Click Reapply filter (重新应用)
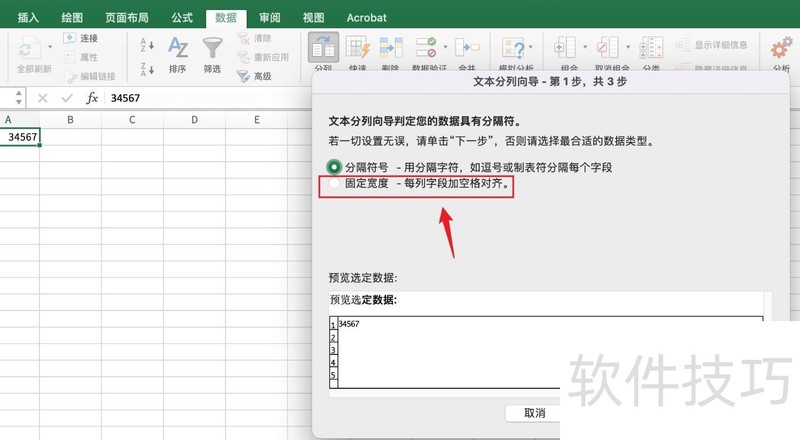The width and height of the screenshot is (800, 440). point(263,57)
